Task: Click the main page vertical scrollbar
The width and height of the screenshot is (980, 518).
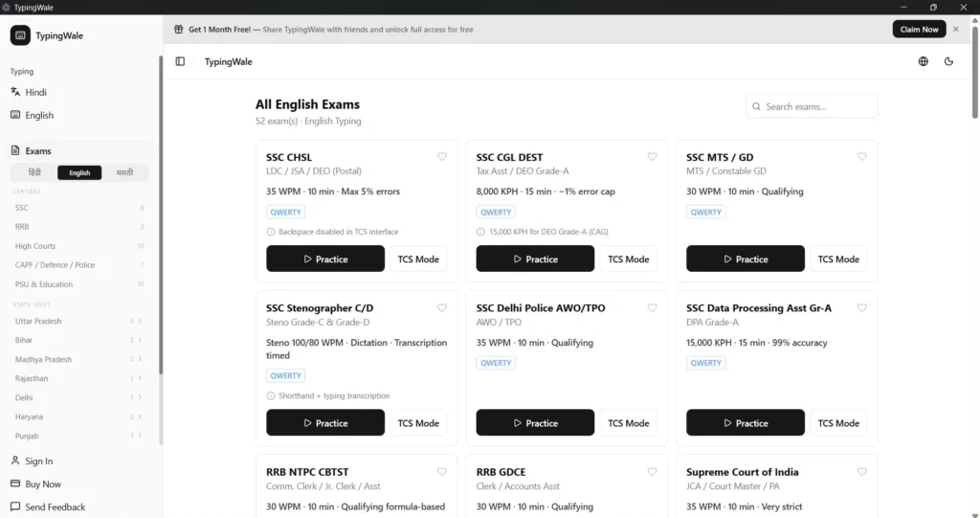Action: click(x=974, y=72)
